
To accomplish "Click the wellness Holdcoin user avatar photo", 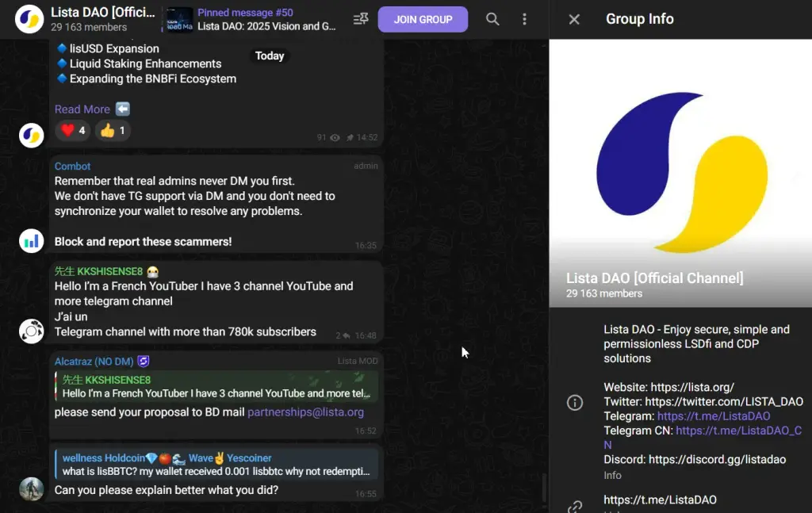I will click(31, 488).
